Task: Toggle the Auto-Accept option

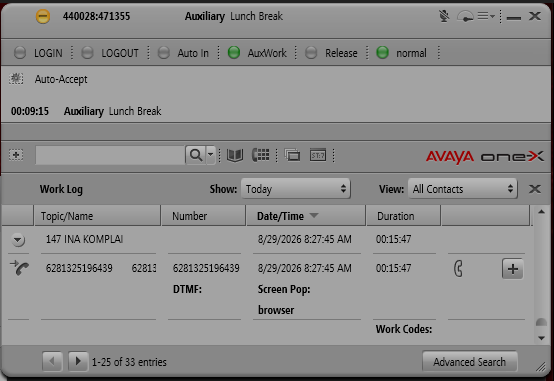Action: pos(48,79)
